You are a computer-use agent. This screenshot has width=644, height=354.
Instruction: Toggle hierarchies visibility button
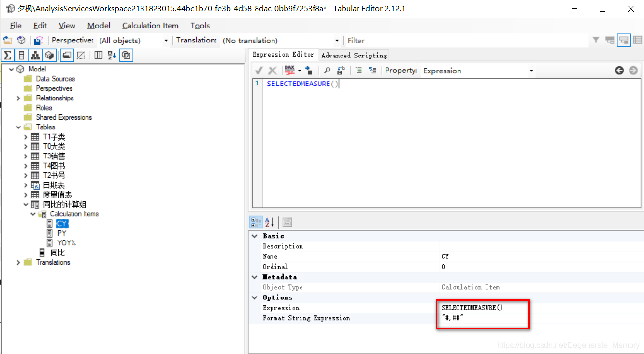(x=35, y=55)
